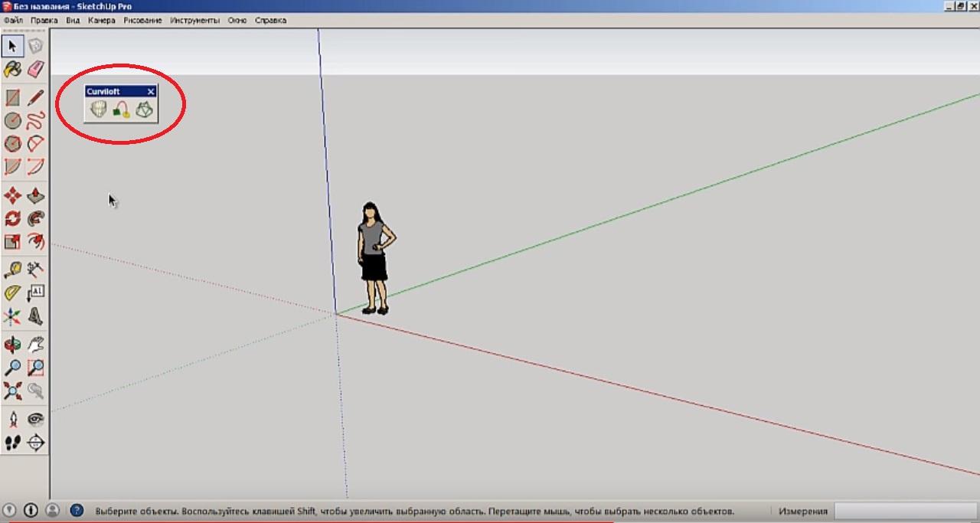Select the Eraser tool
The image size is (980, 523).
pos(36,70)
